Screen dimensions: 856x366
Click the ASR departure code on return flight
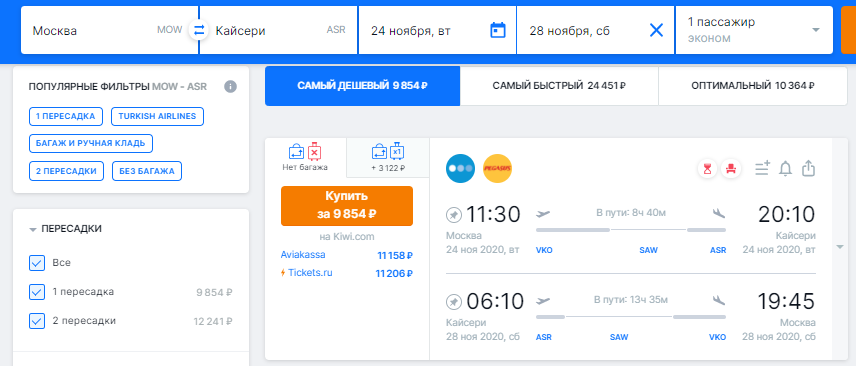click(x=544, y=337)
